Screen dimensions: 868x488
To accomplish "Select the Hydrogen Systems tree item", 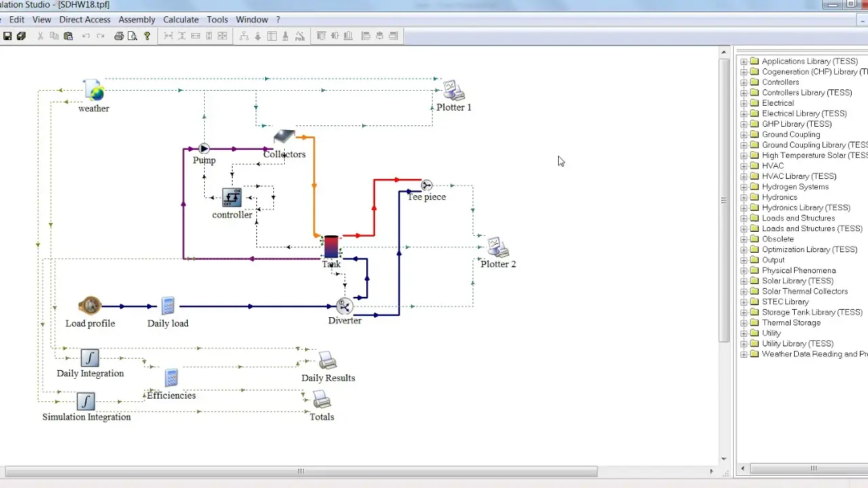I will (795, 187).
